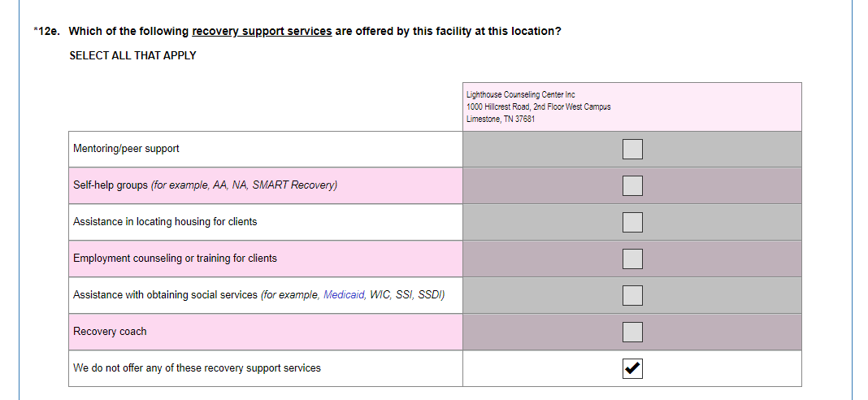Toggle the Recovery coach checkbox
This screenshot has width=868, height=400.
point(632,332)
